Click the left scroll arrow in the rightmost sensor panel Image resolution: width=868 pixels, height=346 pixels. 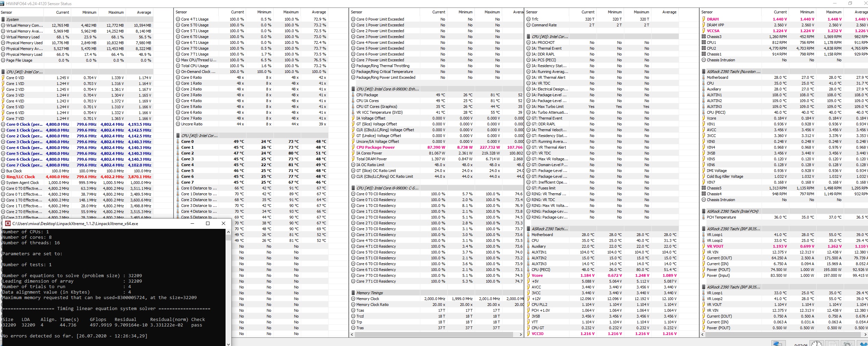point(703,334)
